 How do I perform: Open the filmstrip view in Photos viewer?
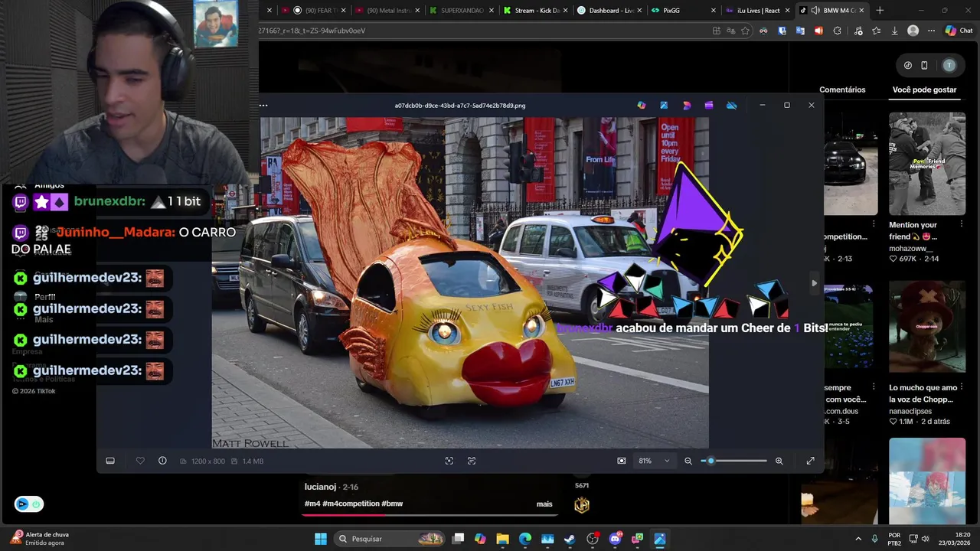tap(110, 461)
